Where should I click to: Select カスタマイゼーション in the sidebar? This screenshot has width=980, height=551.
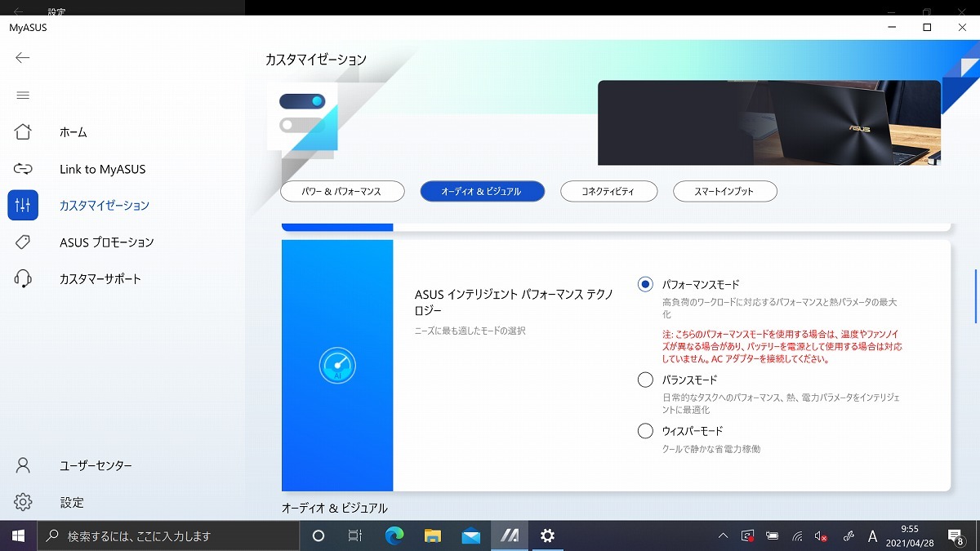pos(105,206)
